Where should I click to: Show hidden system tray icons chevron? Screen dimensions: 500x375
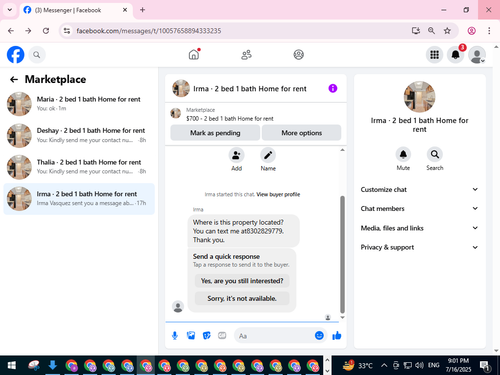384,365
